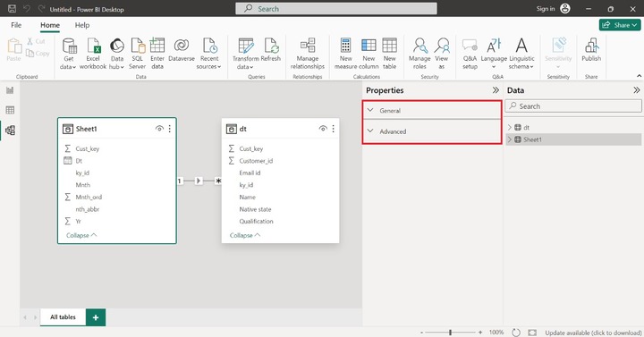Open Q&A setup
Viewport: 644px width, 337px height.
tap(470, 54)
